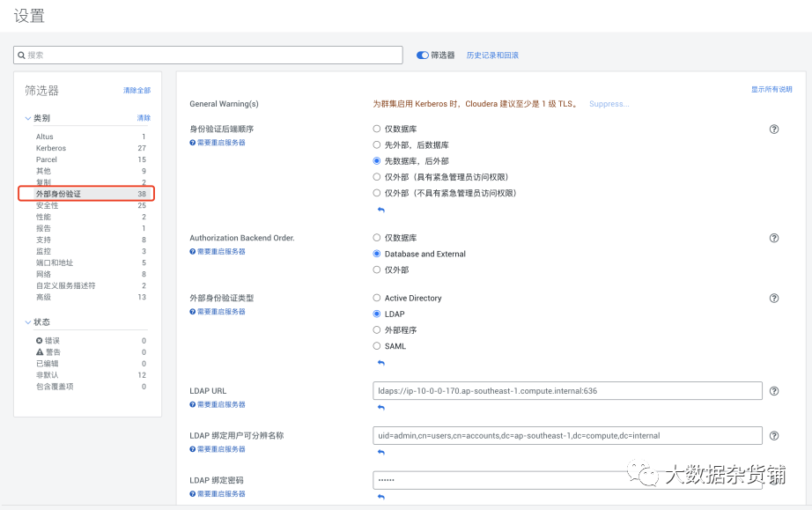Screen dimensions: 812x510
Task: Collapse the 状态 filter section
Action: (28, 322)
